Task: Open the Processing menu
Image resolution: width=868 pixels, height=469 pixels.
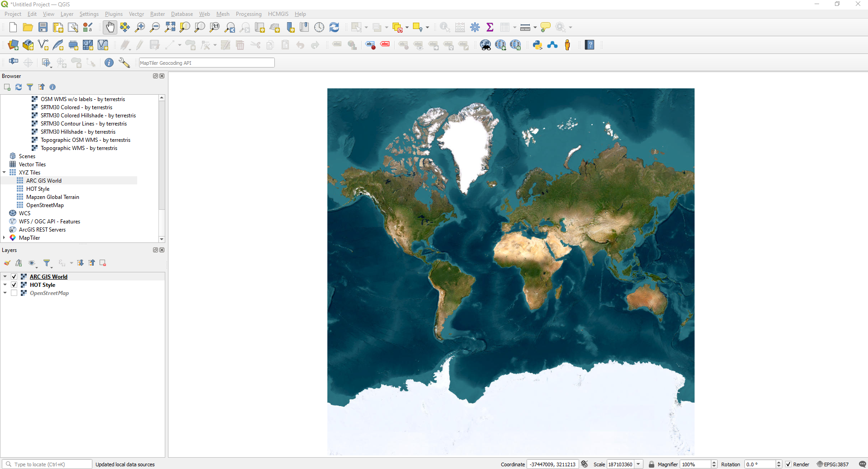Action: tap(248, 14)
